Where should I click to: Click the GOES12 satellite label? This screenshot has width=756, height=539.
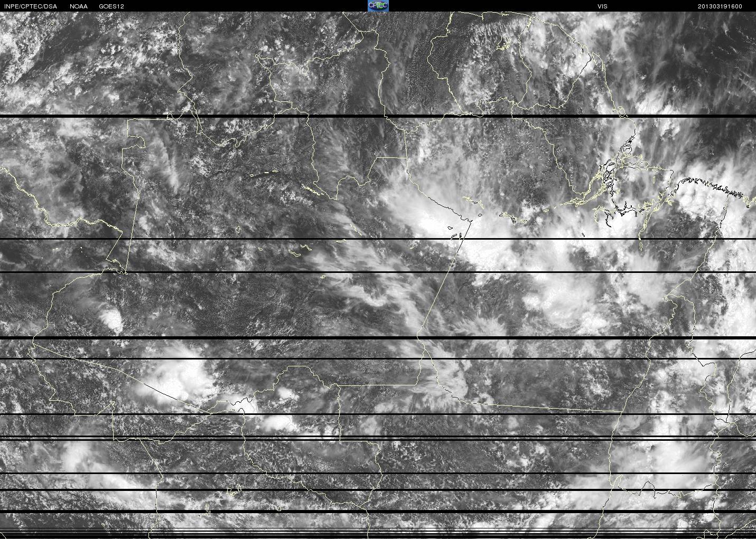pyautogui.click(x=111, y=6)
